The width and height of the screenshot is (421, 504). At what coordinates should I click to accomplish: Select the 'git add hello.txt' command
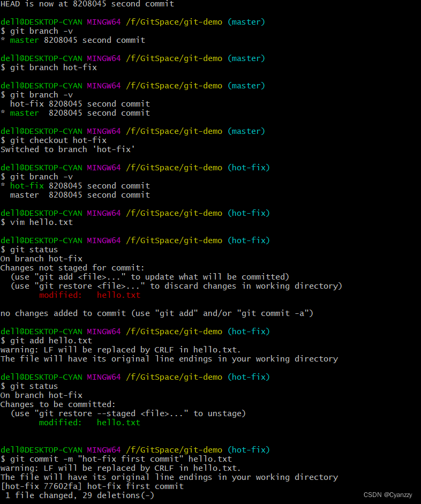(46, 341)
